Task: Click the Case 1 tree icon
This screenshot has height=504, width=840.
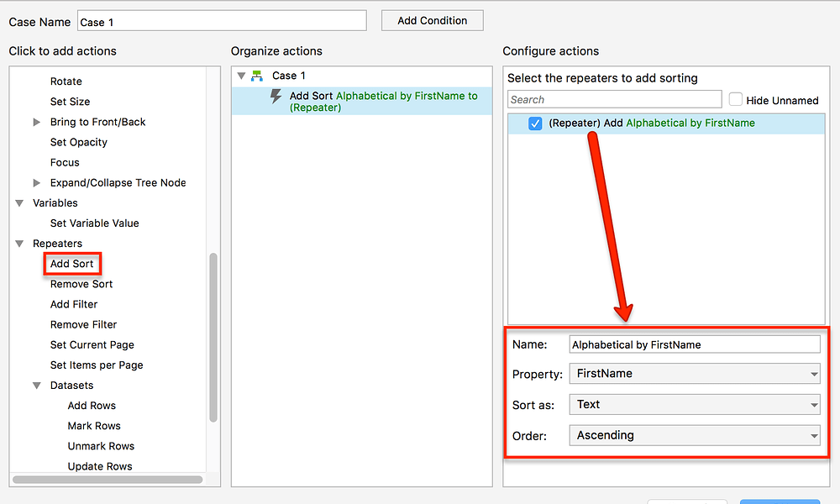Action: pyautogui.click(x=257, y=76)
